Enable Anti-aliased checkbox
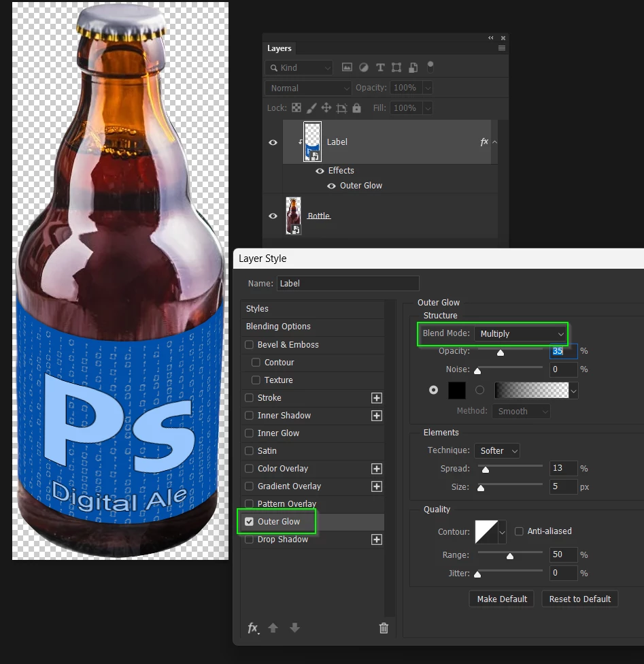The height and width of the screenshot is (664, 644). pyautogui.click(x=519, y=531)
